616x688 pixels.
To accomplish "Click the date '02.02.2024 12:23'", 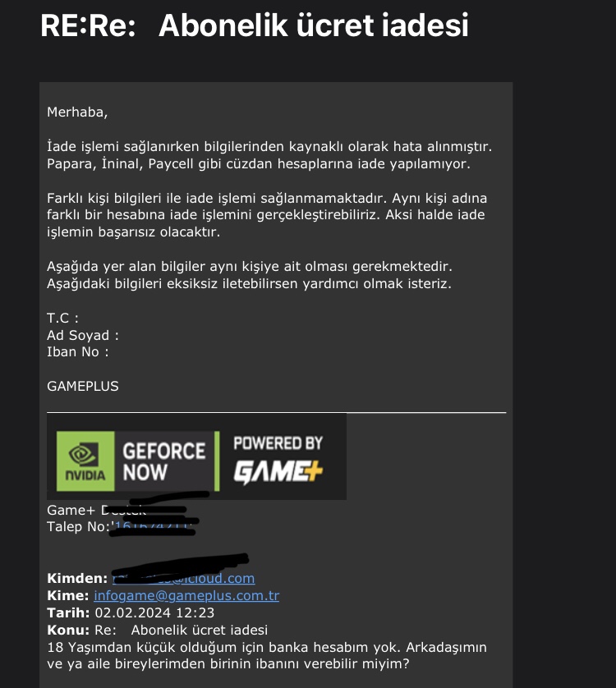I will [154, 612].
